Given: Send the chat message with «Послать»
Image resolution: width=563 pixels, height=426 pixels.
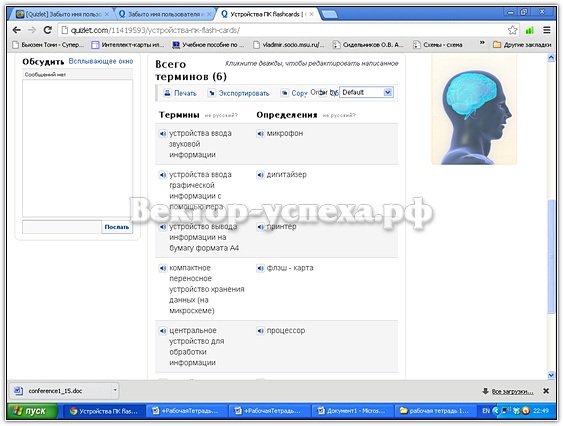Looking at the screenshot, I should [x=117, y=227].
